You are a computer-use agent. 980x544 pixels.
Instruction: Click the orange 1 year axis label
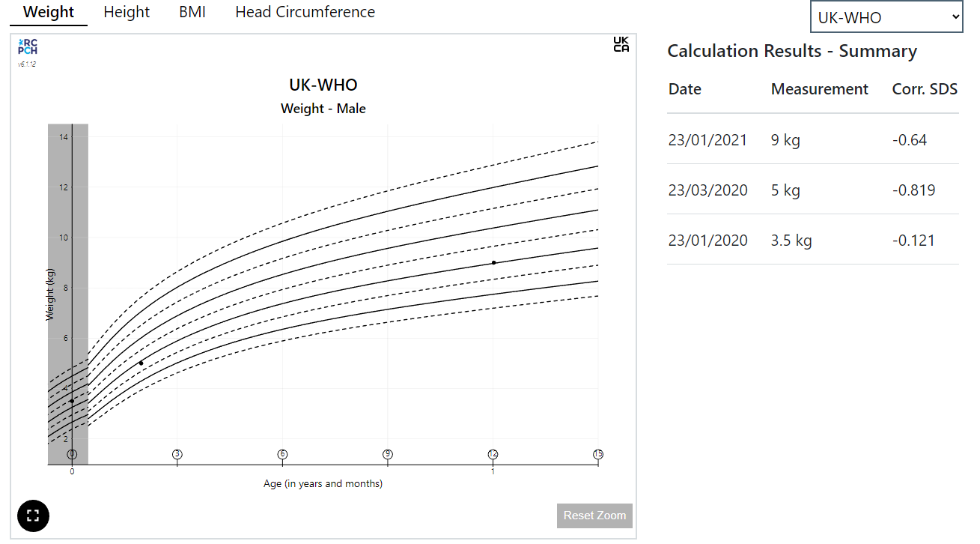coord(493,471)
